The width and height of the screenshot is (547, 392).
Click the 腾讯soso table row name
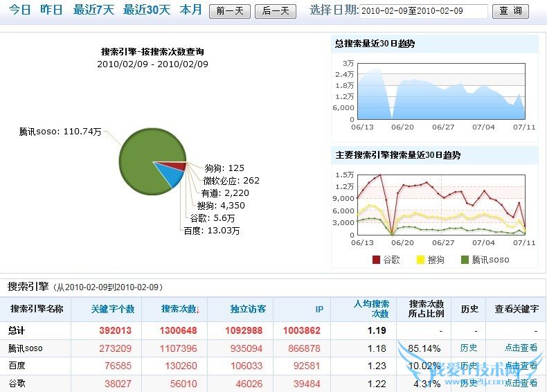[x=26, y=348]
